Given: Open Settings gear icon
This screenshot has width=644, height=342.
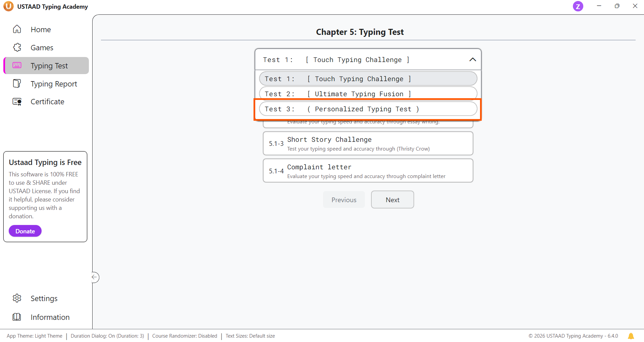Looking at the screenshot, I should pos(17,298).
